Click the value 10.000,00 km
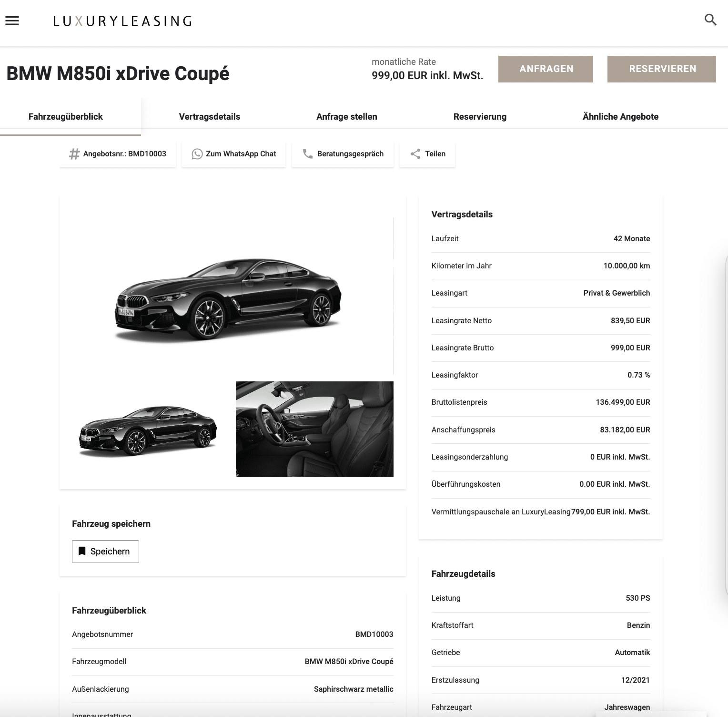The width and height of the screenshot is (728, 717). click(x=627, y=266)
